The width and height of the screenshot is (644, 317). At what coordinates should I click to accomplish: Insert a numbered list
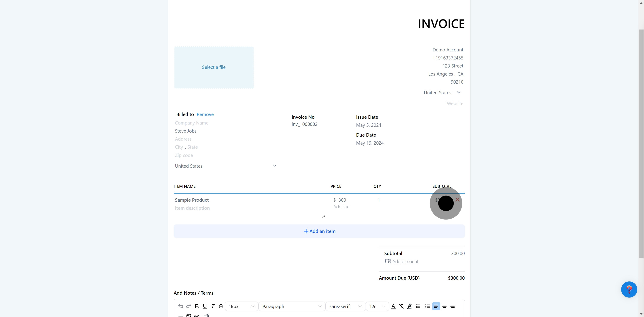click(427, 306)
